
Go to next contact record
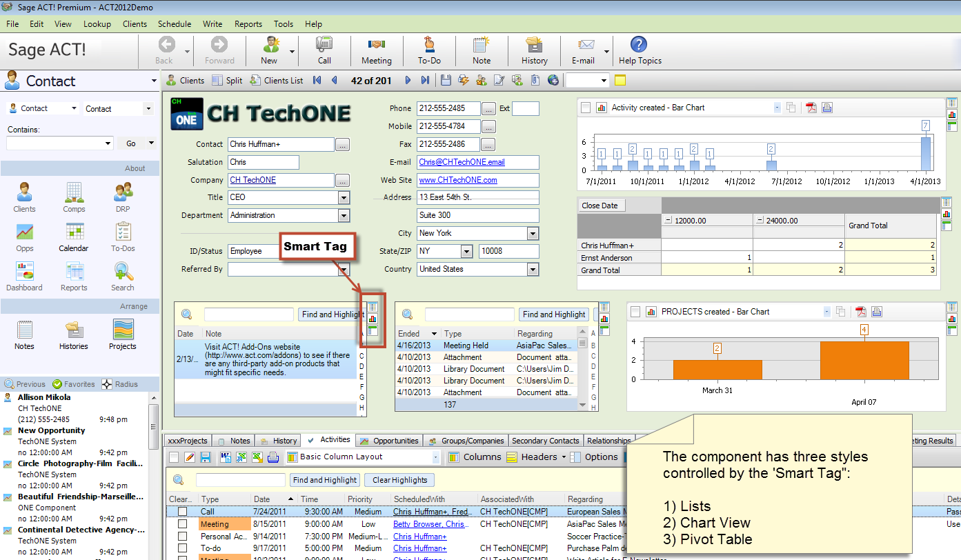(408, 81)
